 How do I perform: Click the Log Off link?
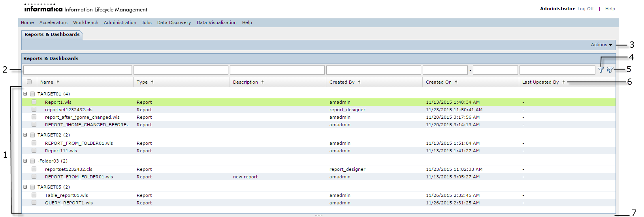(x=586, y=9)
